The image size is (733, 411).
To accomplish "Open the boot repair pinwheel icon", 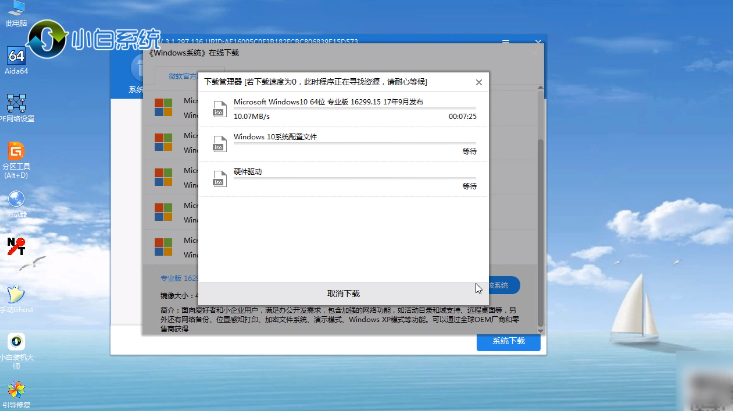I will click(16, 394).
